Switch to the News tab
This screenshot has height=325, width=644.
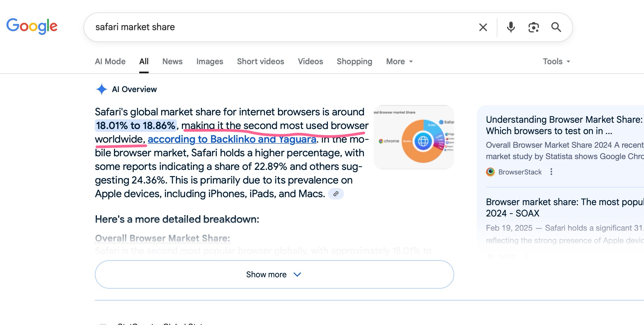[172, 61]
